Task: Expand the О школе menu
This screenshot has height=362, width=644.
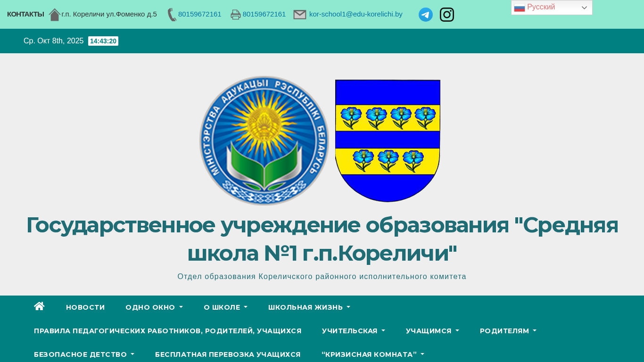Action: pos(225,307)
